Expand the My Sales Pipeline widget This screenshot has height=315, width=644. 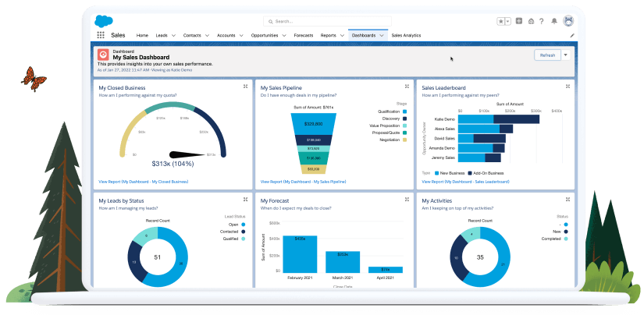tap(407, 87)
